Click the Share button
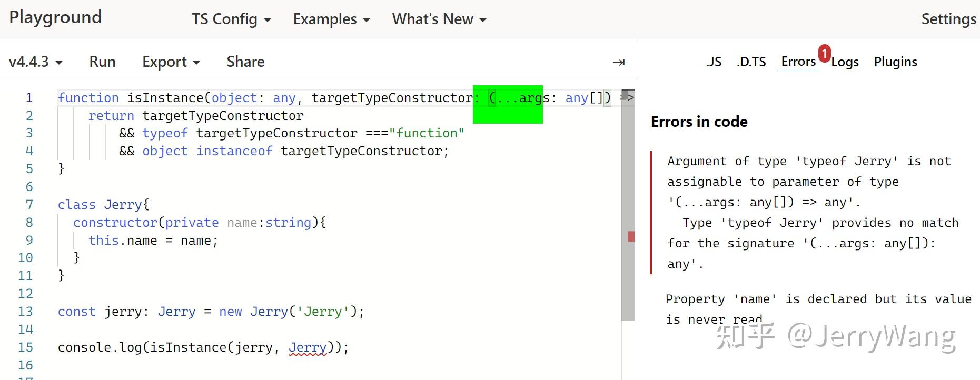This screenshot has height=380, width=980. pos(245,62)
